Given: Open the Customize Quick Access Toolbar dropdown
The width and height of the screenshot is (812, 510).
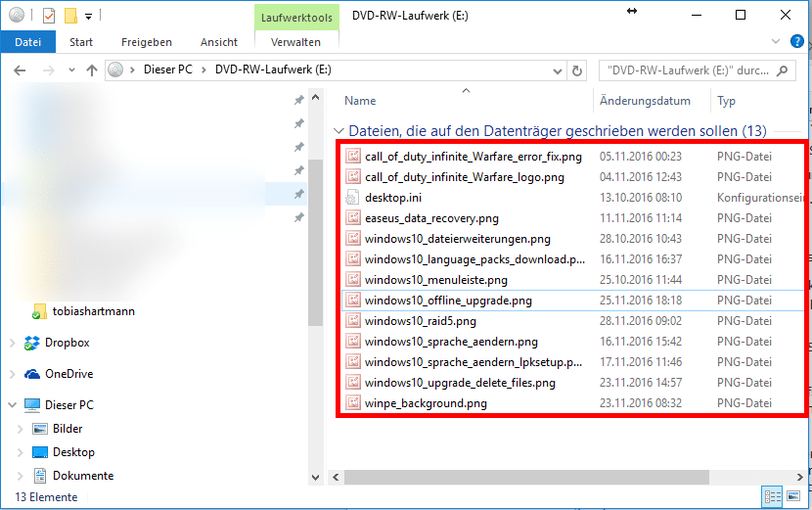Looking at the screenshot, I should coord(89,17).
